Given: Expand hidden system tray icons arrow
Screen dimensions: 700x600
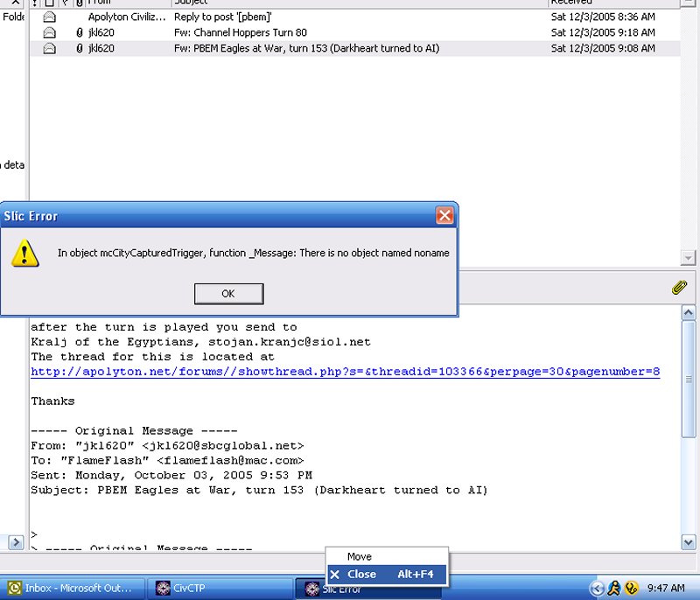Looking at the screenshot, I should (x=598, y=589).
